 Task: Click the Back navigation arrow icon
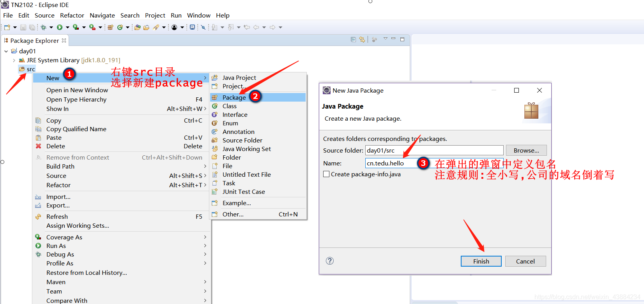256,27
